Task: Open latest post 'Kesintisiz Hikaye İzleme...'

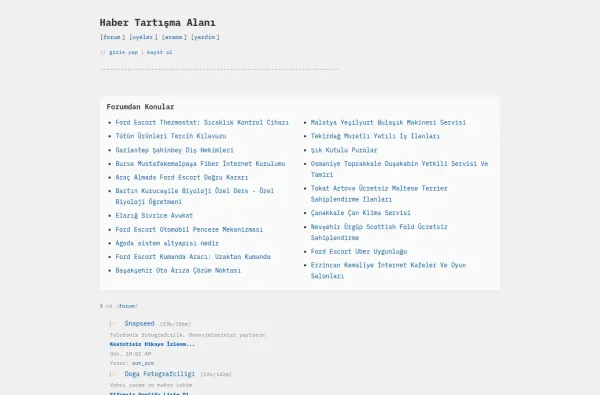Action: [152, 344]
